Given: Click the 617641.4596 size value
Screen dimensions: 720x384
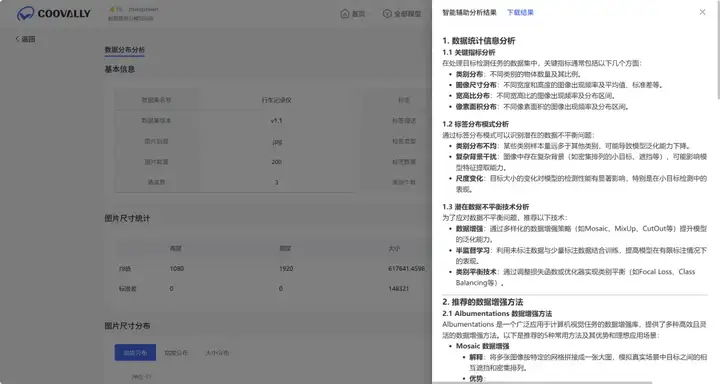Looking at the screenshot, I should pos(406,268).
